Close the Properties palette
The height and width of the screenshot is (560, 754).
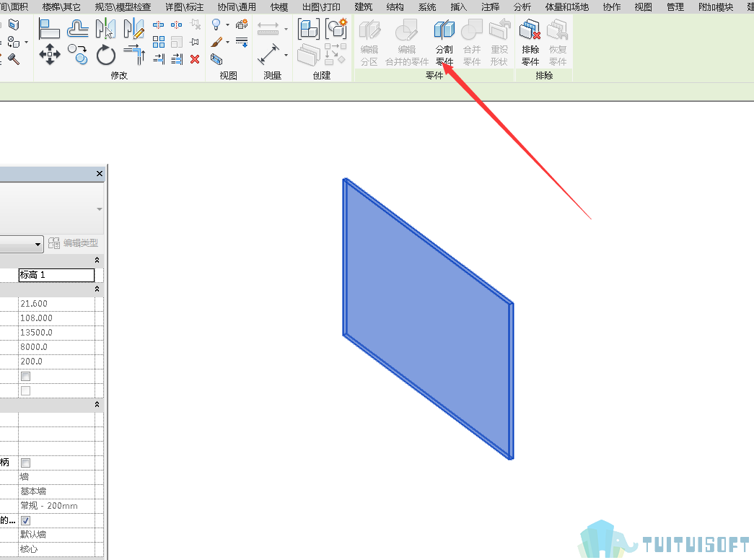click(x=100, y=174)
